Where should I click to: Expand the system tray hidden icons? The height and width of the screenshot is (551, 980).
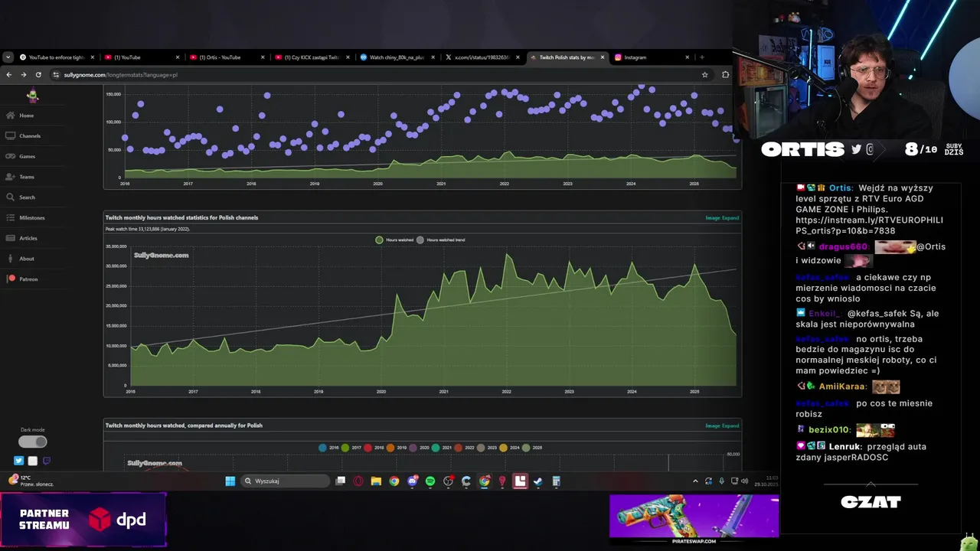click(x=695, y=481)
